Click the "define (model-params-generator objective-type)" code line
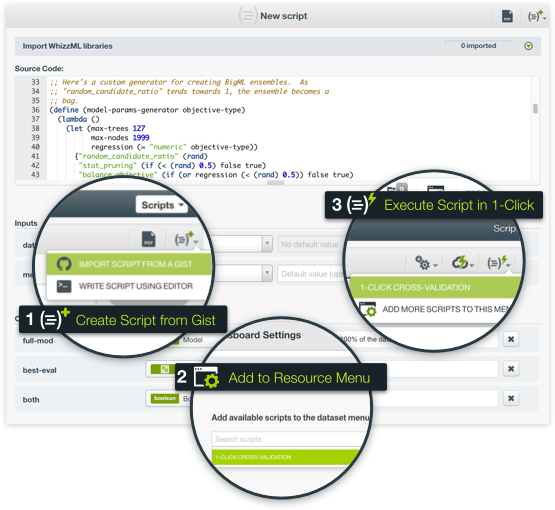This screenshot has width=555, height=510. 147,110
